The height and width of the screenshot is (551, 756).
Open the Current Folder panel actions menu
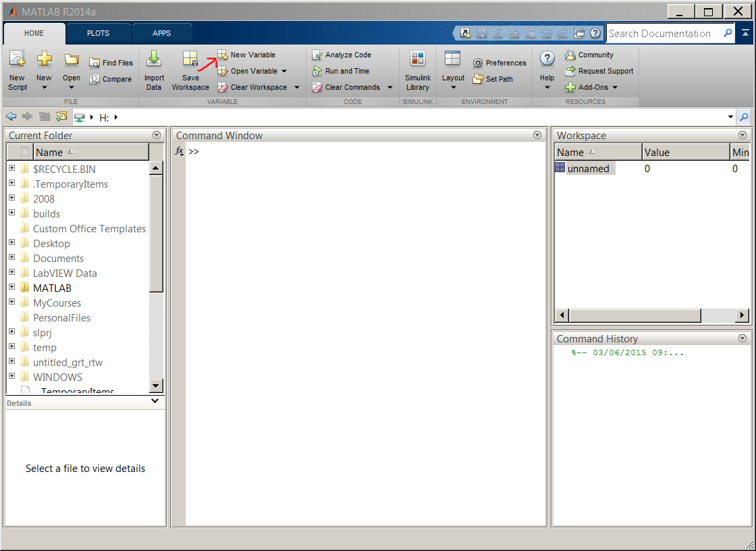click(156, 135)
